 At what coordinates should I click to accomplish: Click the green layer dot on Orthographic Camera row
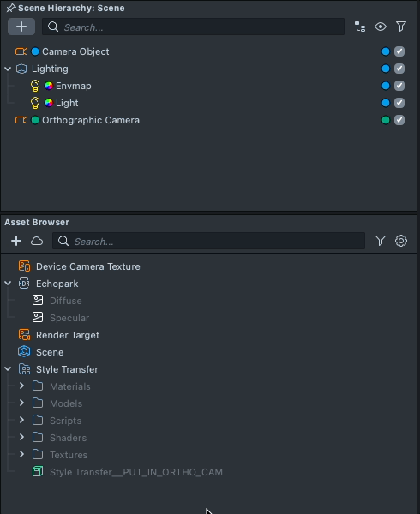click(x=386, y=120)
